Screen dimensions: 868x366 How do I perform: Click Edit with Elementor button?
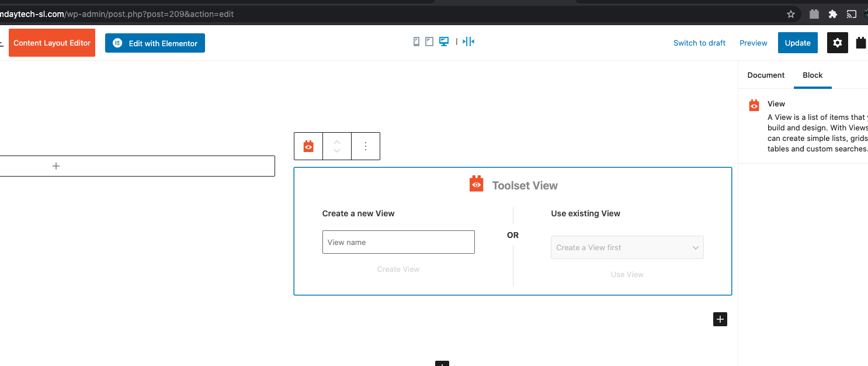[155, 43]
